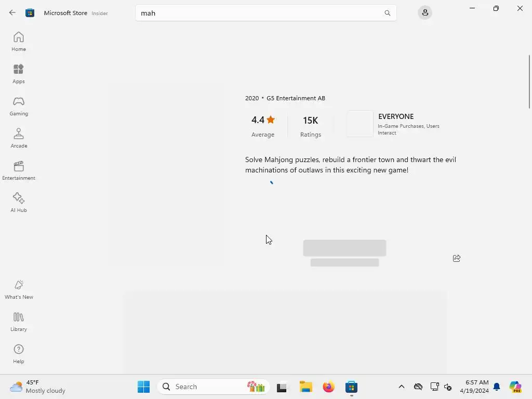Click 'In-Game Purchases, Users Interact' text

point(408,129)
